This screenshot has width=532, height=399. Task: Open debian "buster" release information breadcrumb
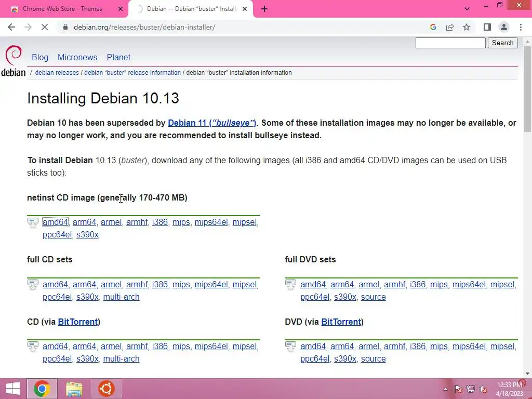coord(132,73)
